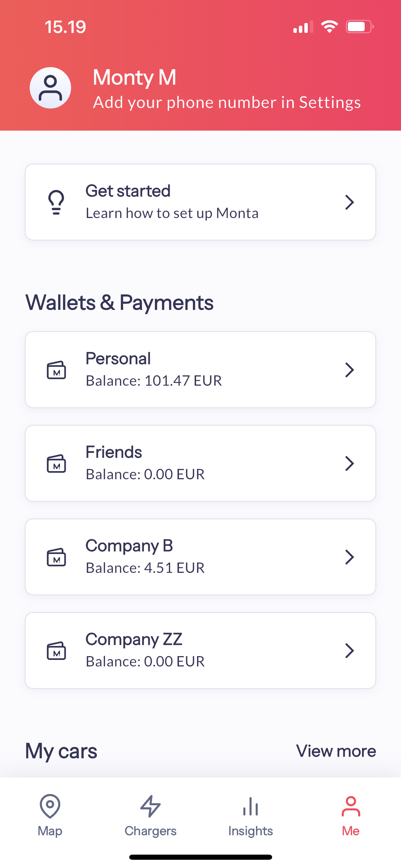Click View more next to My cars

336,751
